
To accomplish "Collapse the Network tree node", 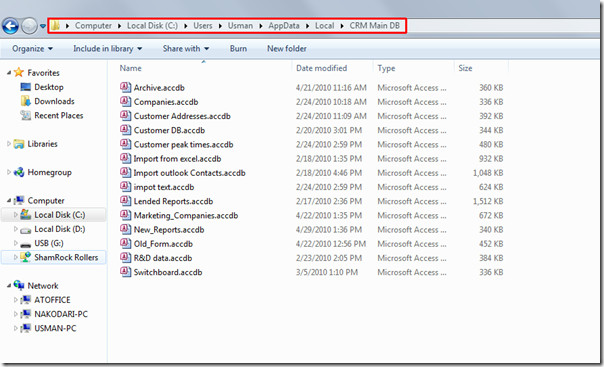I will [x=8, y=286].
